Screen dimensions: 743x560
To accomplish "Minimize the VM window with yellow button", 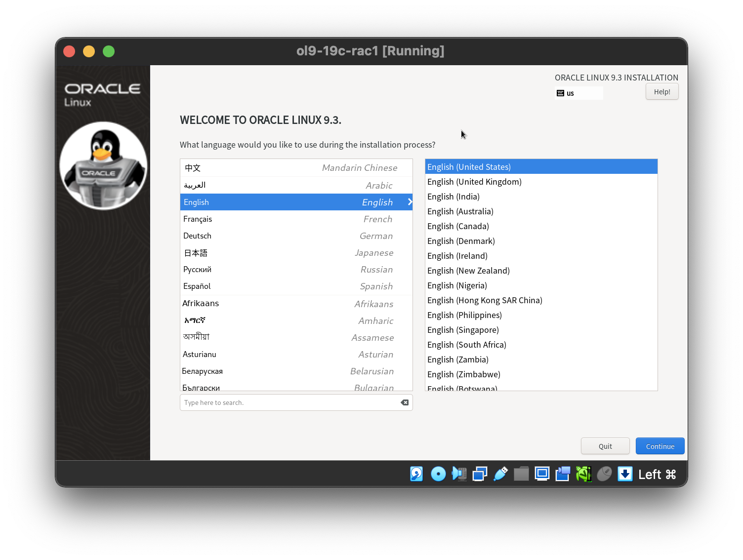I will click(x=89, y=51).
